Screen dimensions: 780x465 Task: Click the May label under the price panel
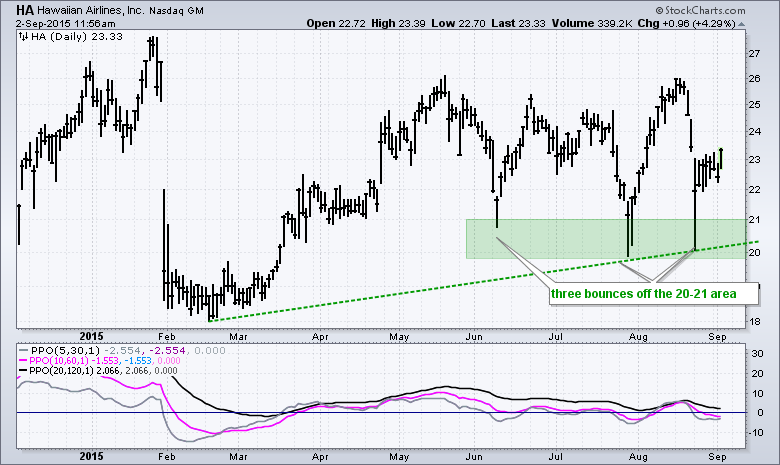399,337
